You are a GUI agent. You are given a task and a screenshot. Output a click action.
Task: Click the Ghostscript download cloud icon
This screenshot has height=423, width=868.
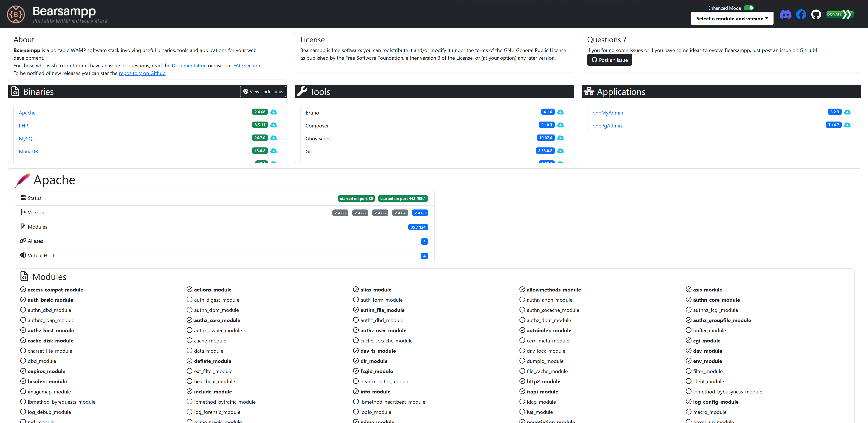(560, 138)
